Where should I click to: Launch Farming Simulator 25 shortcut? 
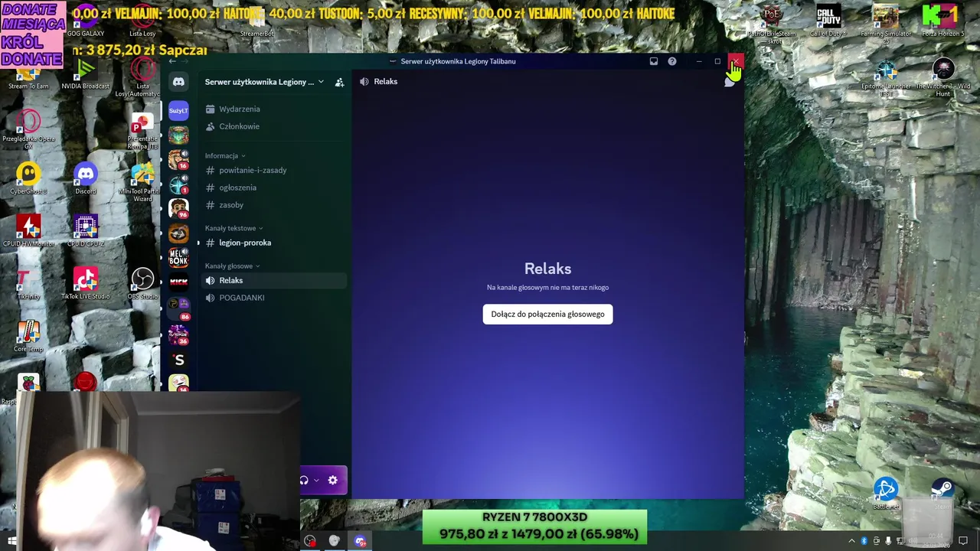click(886, 23)
